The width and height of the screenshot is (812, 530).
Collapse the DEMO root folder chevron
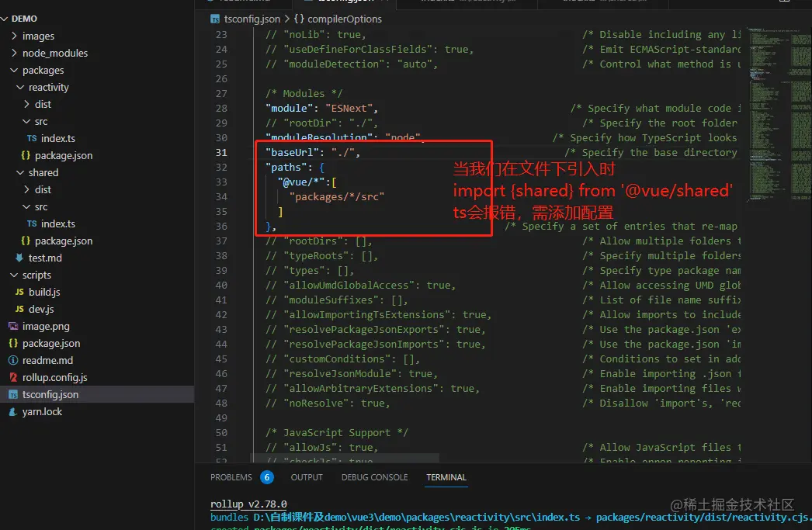[x=5, y=19]
